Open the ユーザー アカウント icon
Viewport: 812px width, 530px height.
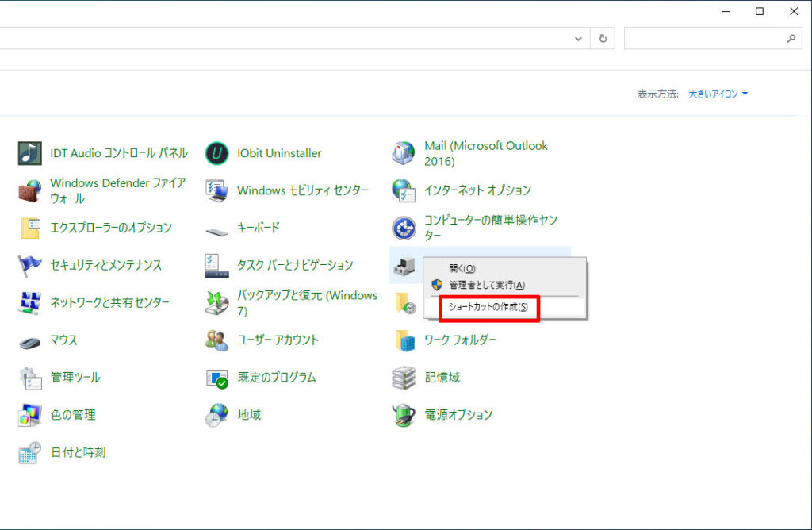click(216, 340)
